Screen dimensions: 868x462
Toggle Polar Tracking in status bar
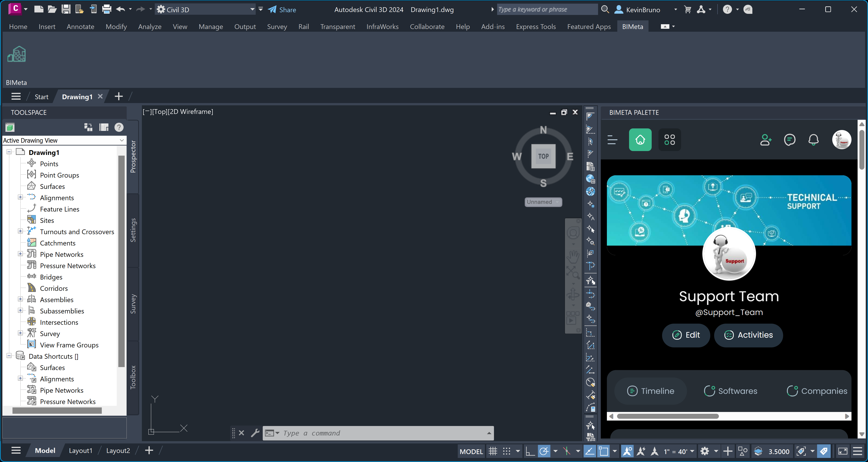(544, 451)
